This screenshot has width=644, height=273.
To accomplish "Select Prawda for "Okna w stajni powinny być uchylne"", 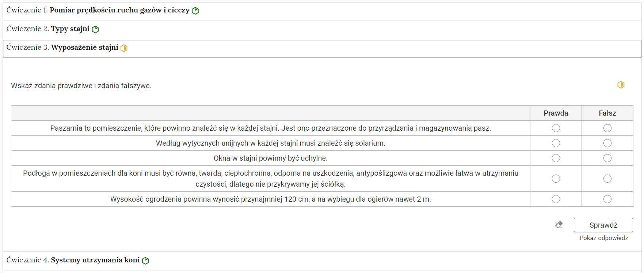I will (556, 158).
